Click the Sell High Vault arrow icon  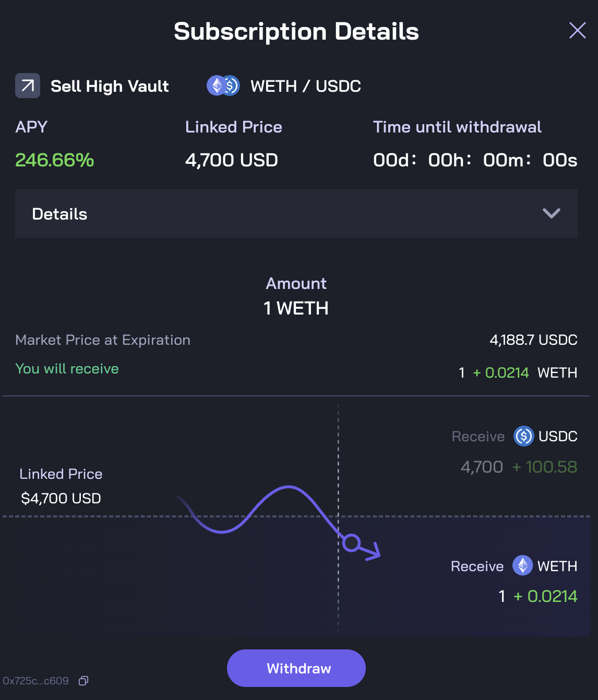pyautogui.click(x=28, y=86)
